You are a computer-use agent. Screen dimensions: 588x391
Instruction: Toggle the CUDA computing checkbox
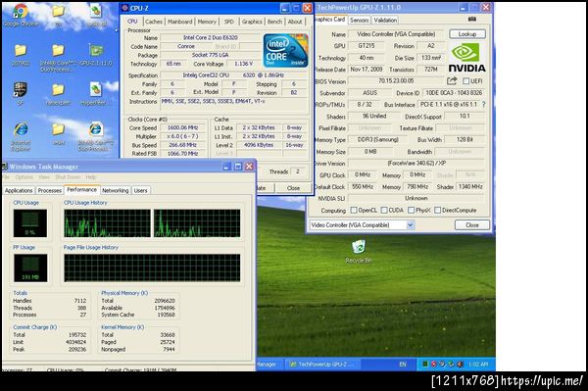pos(384,210)
